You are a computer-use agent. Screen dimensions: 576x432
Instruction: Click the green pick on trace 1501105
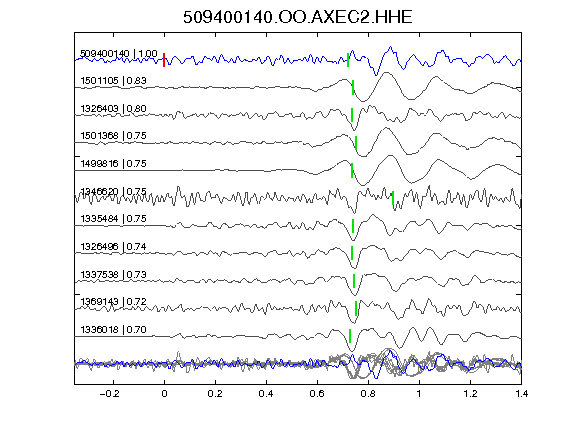tap(353, 87)
